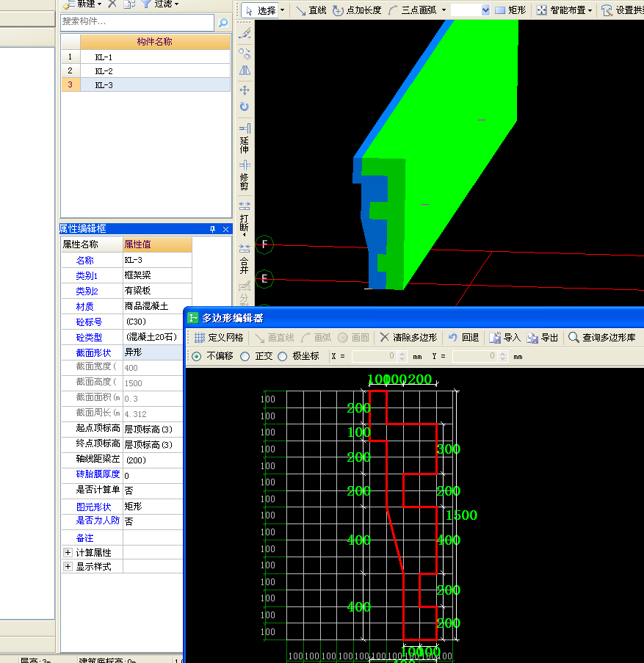Select the rotate tool icon
This screenshot has height=663, width=644.
coord(245,106)
